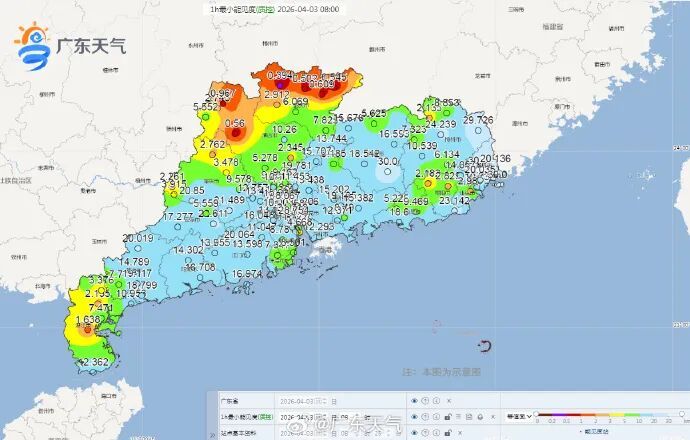Click lock icon on 1h最小能见度 layer
Viewport: 690px width, 440px height.
(x=447, y=416)
